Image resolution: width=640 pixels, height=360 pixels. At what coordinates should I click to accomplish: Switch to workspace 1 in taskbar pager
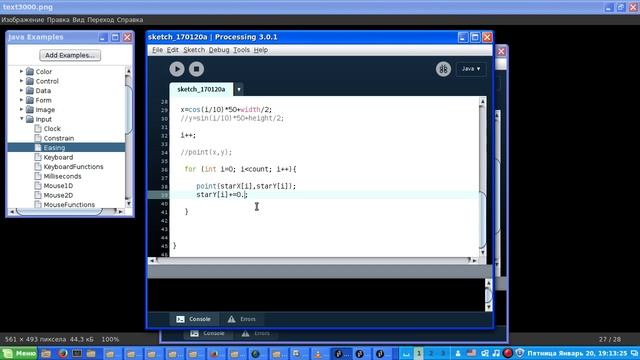pos(418,353)
